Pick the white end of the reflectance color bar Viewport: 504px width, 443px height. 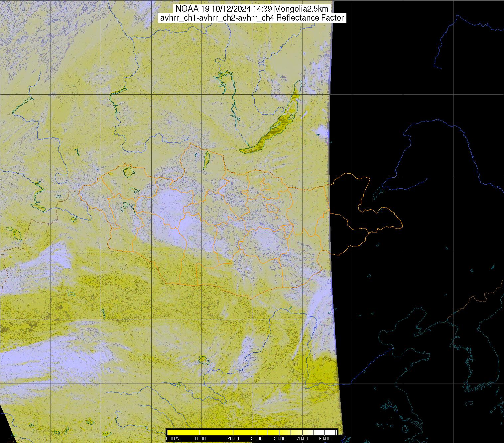332,432
